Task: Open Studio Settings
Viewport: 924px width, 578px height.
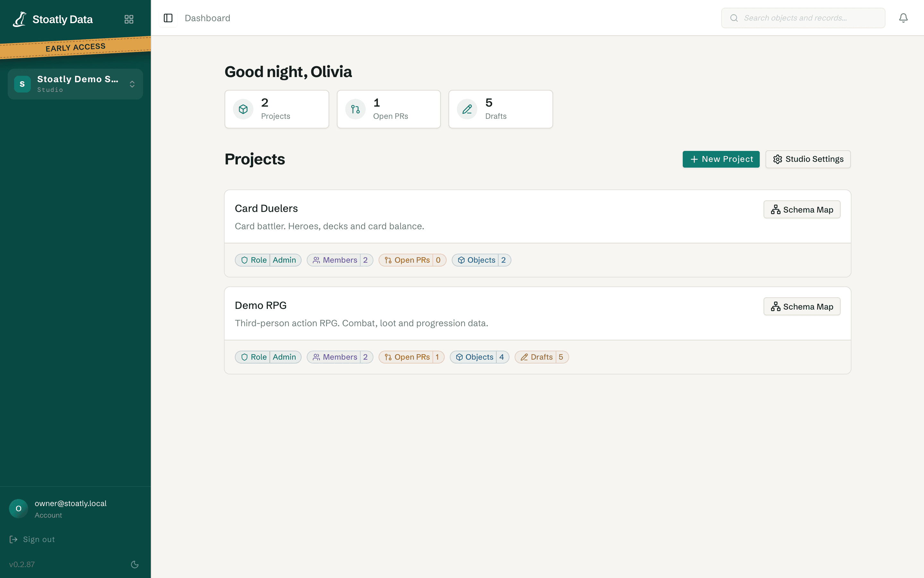Action: [808, 159]
